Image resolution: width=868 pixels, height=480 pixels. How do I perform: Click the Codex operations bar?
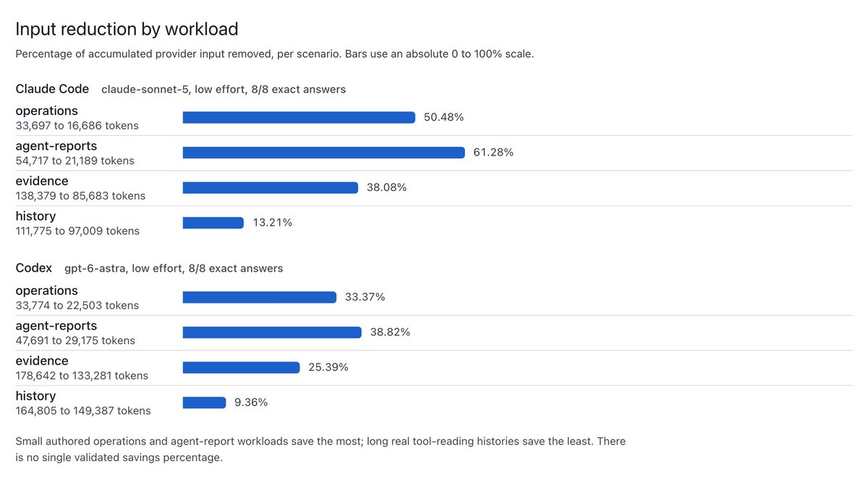[x=260, y=297]
